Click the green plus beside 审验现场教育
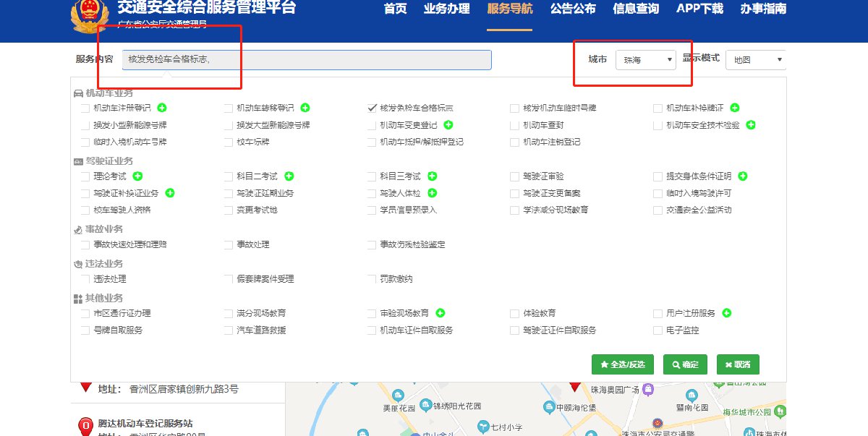The image size is (868, 436). pyautogui.click(x=441, y=313)
